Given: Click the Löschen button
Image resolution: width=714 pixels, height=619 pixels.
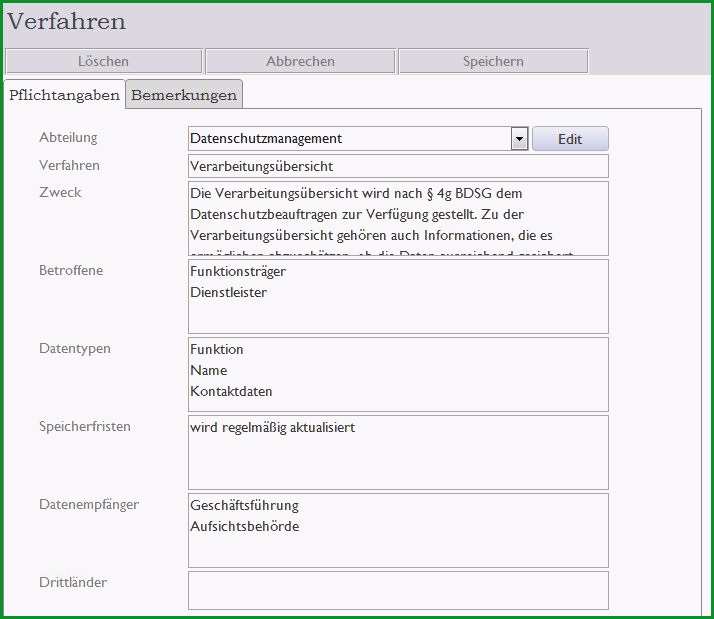Looking at the screenshot, I should point(103,61).
